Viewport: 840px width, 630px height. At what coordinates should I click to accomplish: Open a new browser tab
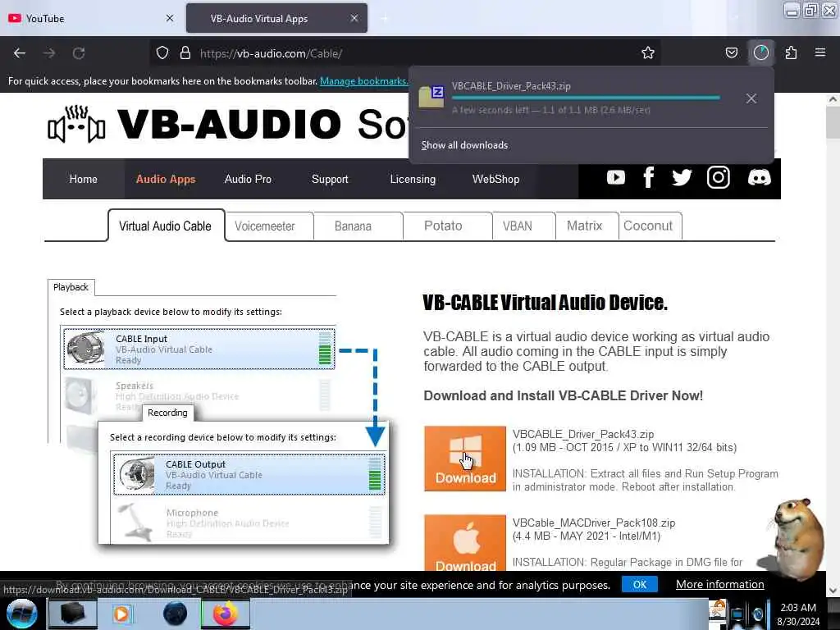[x=384, y=18]
